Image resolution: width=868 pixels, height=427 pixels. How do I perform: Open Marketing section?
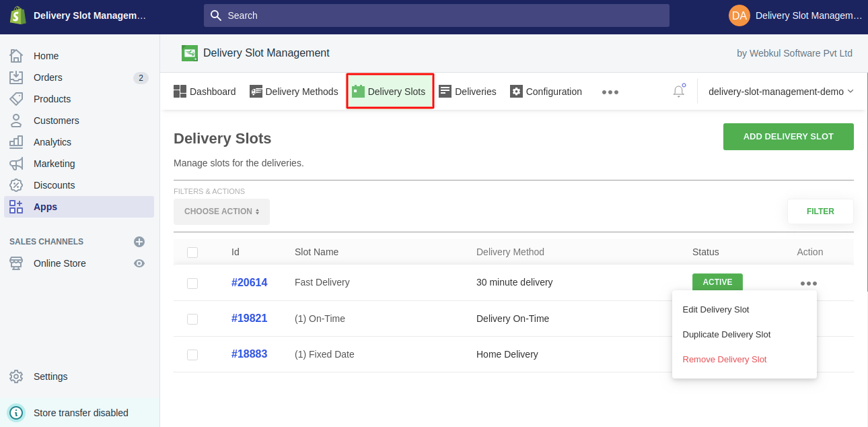[54, 164]
